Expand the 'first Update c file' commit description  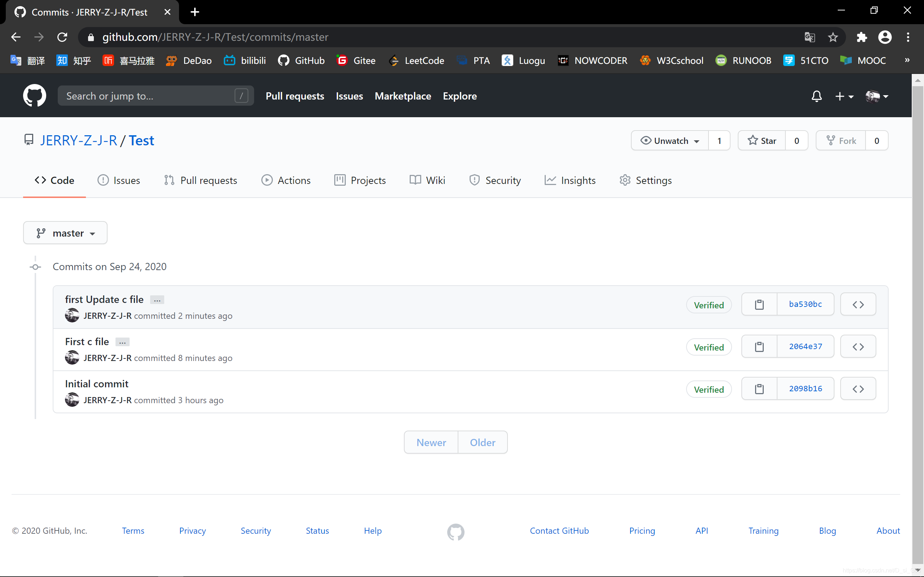pyautogui.click(x=157, y=300)
